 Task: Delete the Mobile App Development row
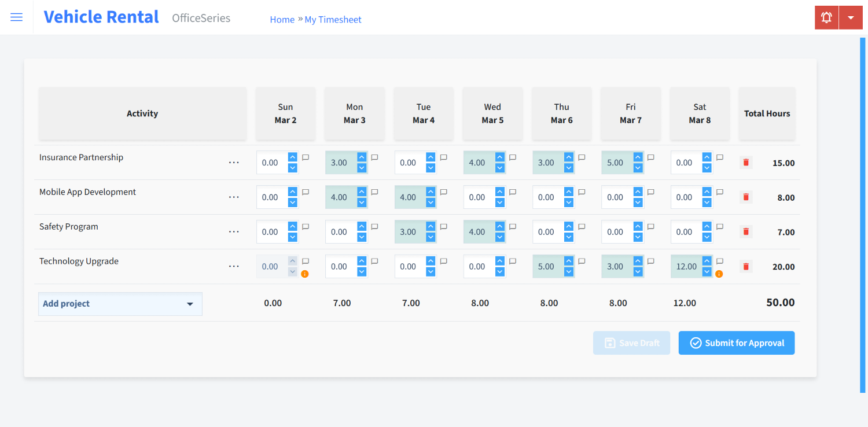[x=745, y=197]
